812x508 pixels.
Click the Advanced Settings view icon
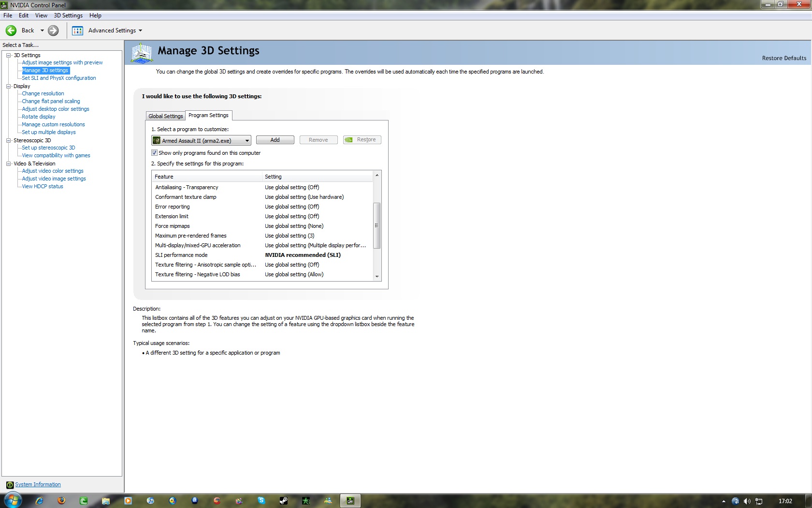[x=77, y=30]
